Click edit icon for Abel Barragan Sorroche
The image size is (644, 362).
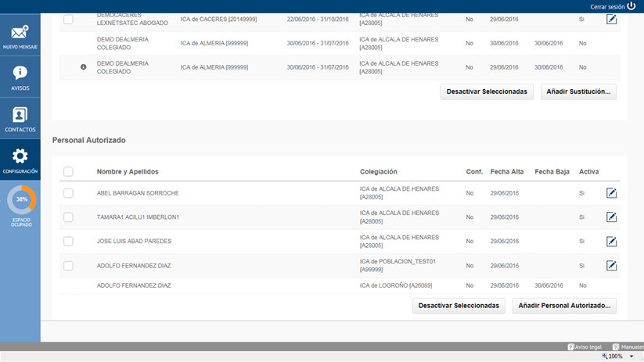coord(612,193)
